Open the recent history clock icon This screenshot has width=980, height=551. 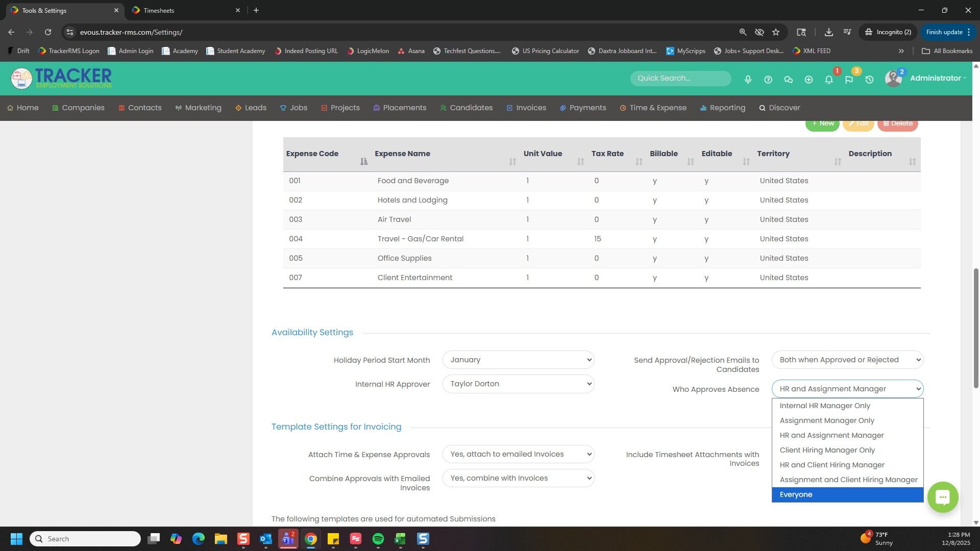869,80
